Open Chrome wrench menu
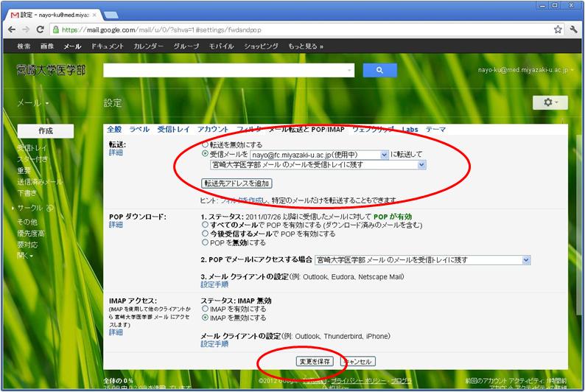Viewport: 585px width, 392px height. tap(573, 30)
